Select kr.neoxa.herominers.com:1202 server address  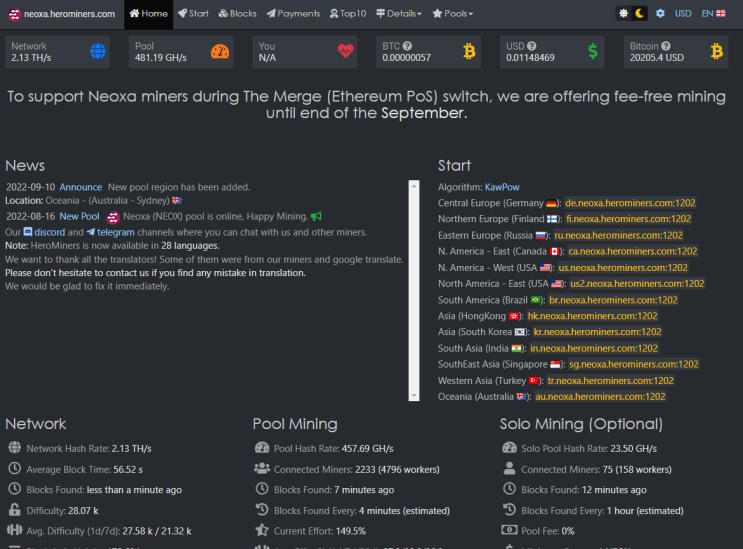pyautogui.click(x=598, y=332)
